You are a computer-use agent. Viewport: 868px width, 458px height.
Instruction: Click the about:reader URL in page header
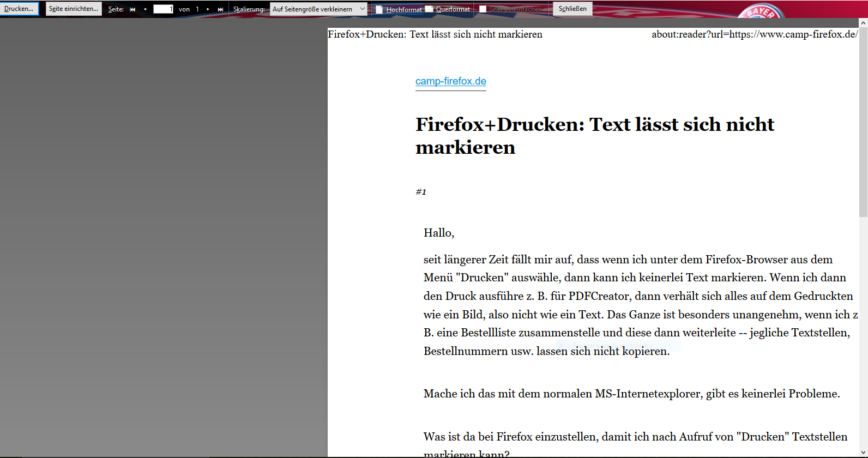(755, 34)
